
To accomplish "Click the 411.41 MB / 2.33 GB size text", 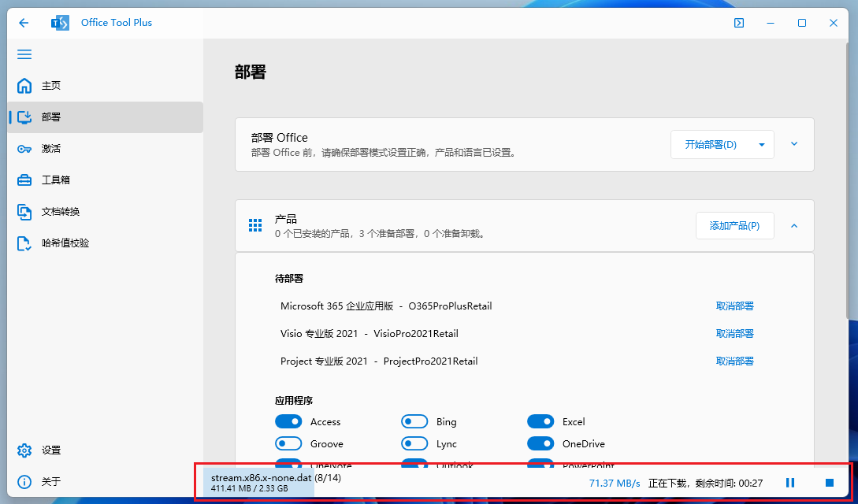I will (250, 489).
